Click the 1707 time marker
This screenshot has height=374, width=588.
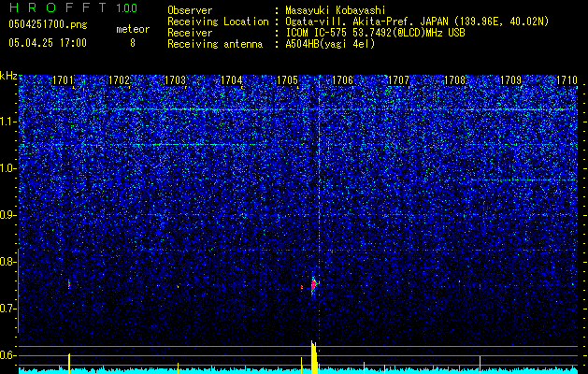(398, 80)
